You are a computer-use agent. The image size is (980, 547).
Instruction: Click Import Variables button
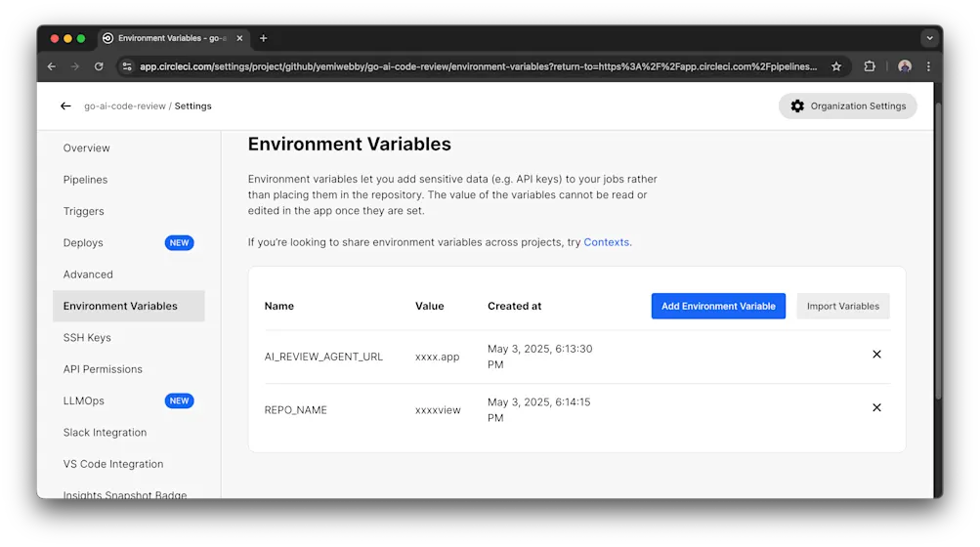[842, 307]
